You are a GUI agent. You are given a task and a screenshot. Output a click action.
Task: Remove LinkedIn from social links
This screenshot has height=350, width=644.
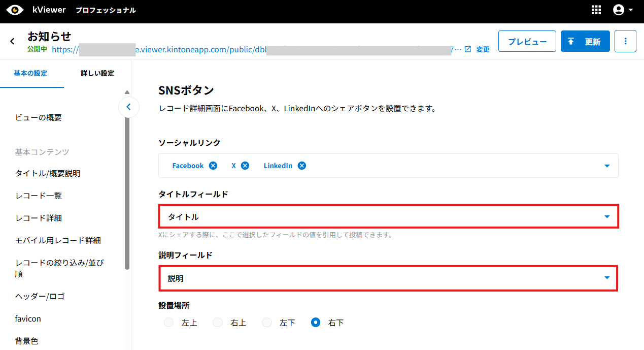pyautogui.click(x=302, y=166)
